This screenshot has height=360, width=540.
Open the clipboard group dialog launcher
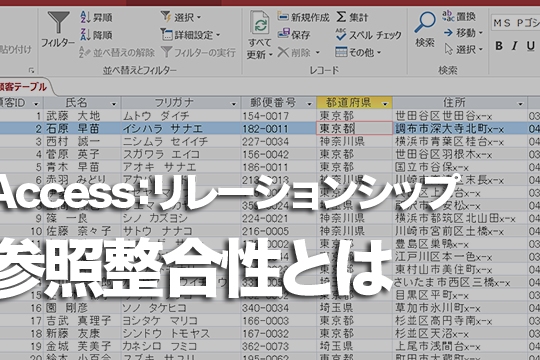click(x=31, y=70)
